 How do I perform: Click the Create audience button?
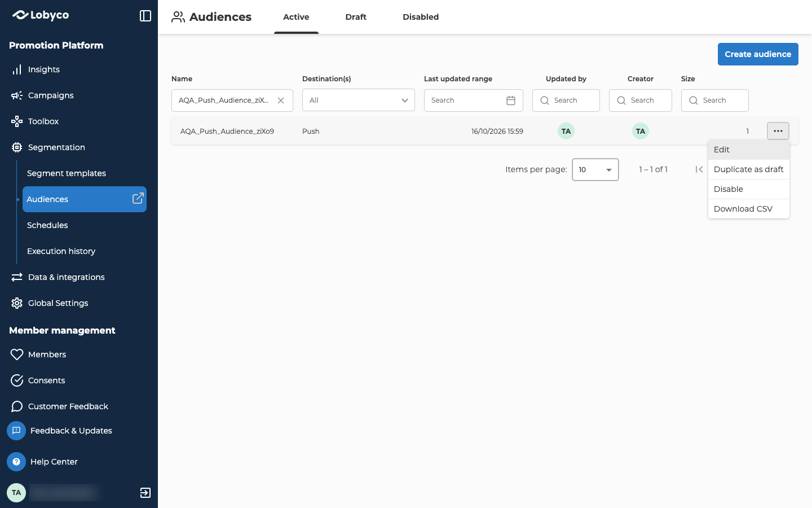[758, 54]
